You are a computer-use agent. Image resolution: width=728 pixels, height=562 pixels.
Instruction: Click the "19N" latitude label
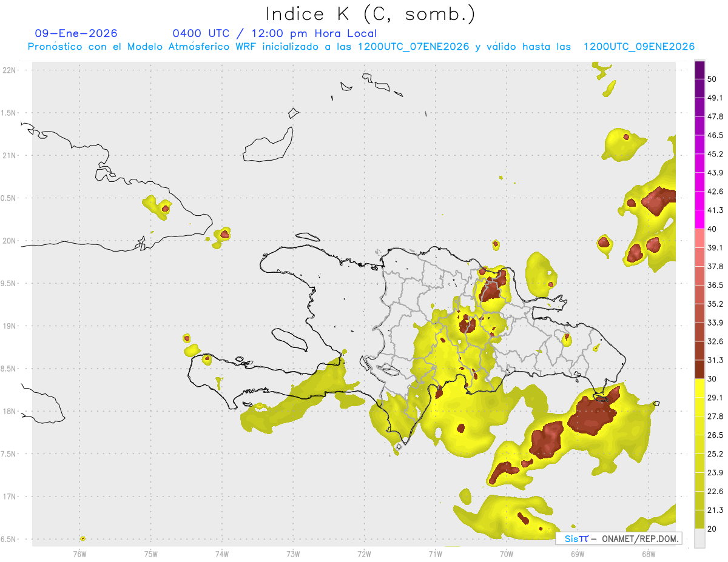pos(10,326)
